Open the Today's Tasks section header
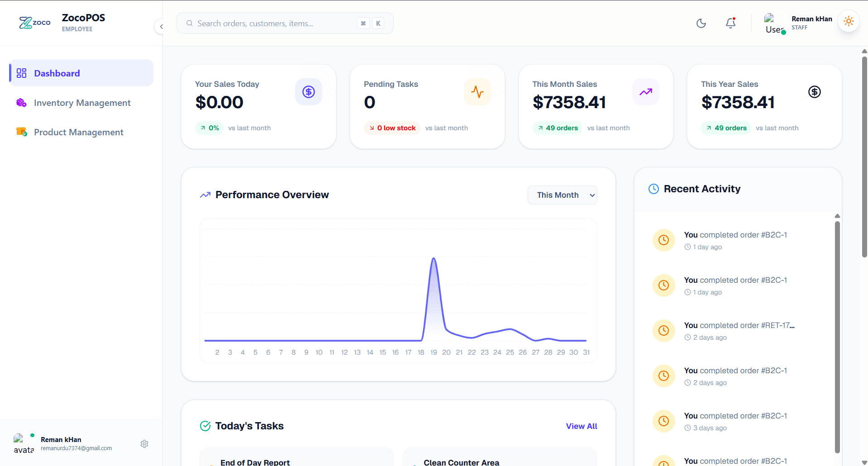 tap(249, 426)
